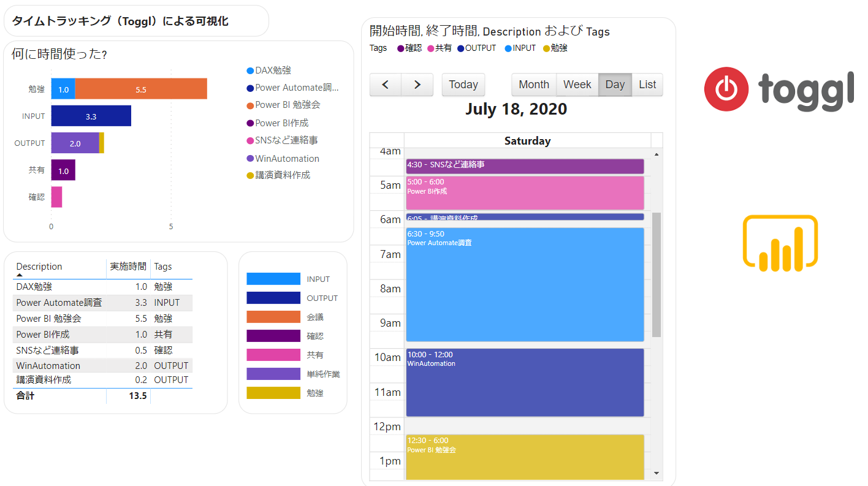Viewport: 868px width, 486px height.
Task: Select the OUTPUT color swatch in slicer
Action: tap(273, 298)
